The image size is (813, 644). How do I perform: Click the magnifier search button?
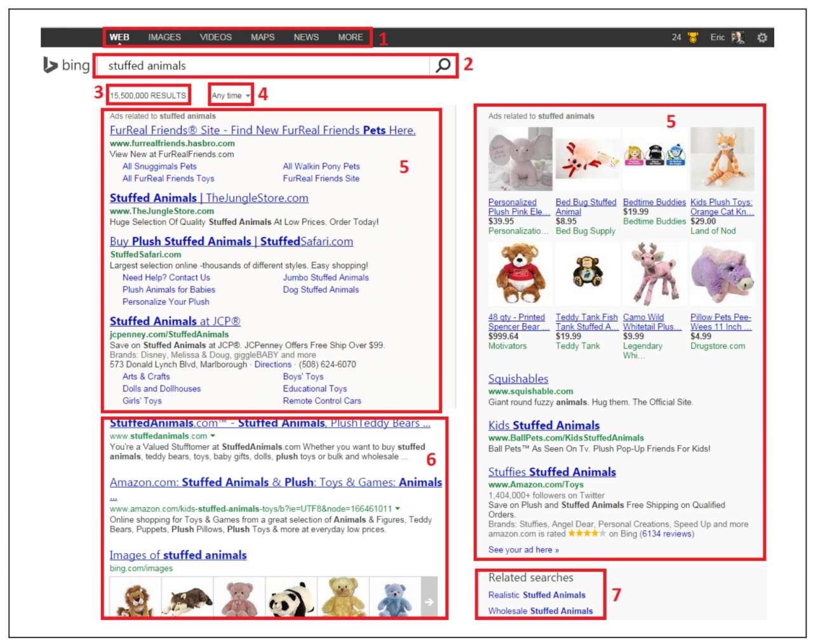tap(443, 65)
